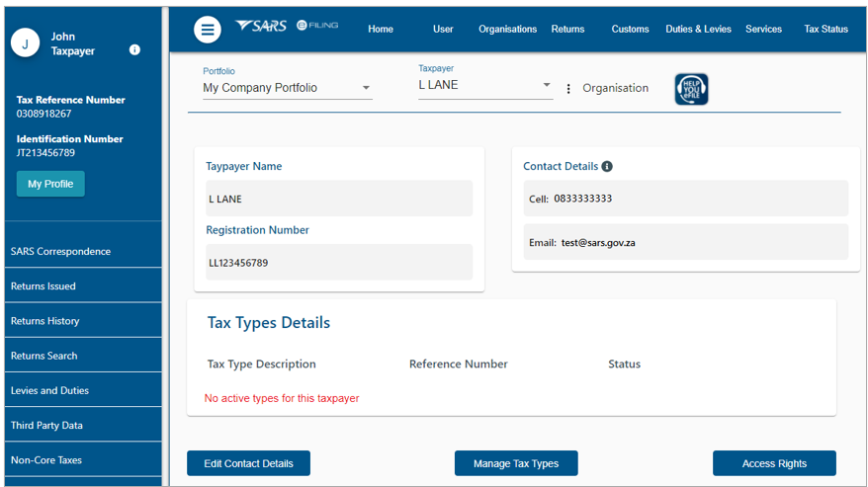868x487 pixels.
Task: Open Returns Search in the sidebar
Action: (x=83, y=356)
